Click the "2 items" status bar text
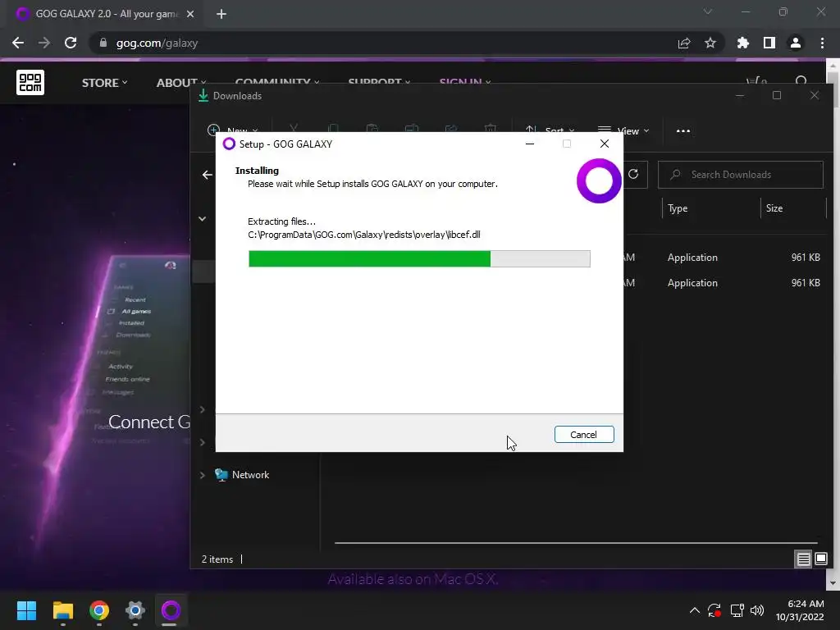The image size is (840, 630). pos(217,559)
